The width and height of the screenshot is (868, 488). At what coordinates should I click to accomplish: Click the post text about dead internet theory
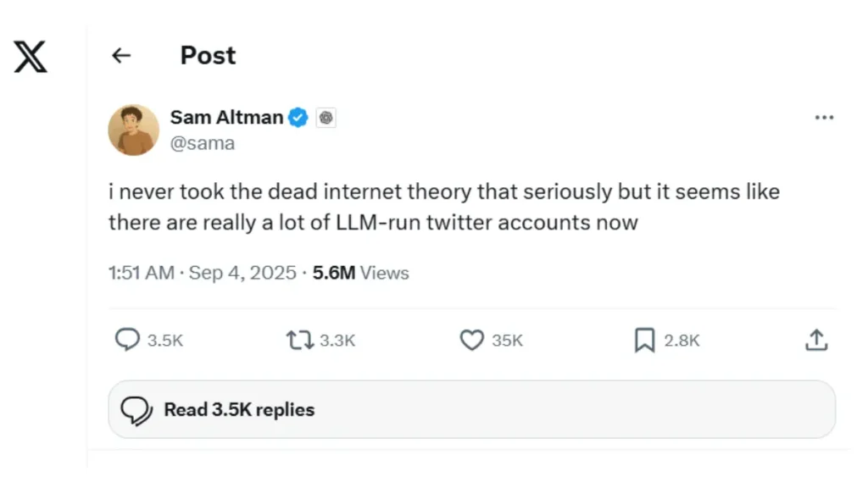[443, 207]
